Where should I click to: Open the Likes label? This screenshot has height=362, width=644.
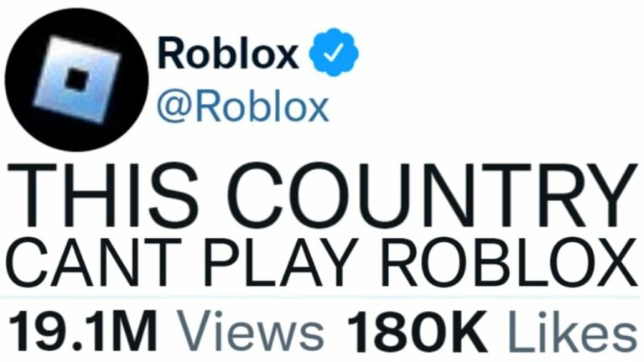(x=572, y=331)
